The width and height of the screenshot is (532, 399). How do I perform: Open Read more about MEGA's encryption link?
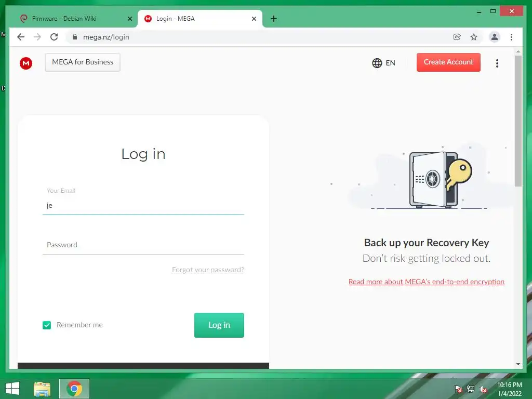427,282
